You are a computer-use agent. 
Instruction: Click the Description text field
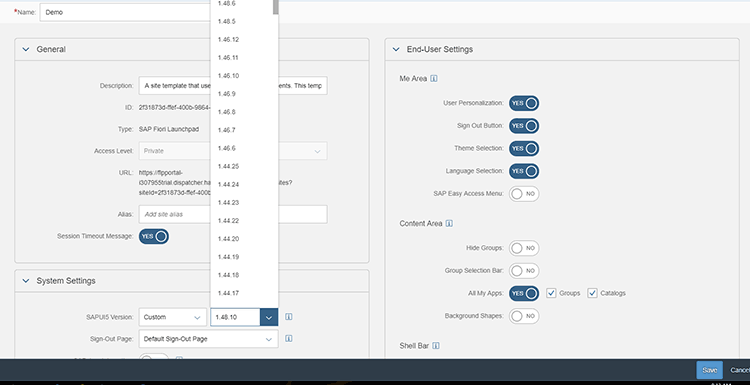(233, 86)
